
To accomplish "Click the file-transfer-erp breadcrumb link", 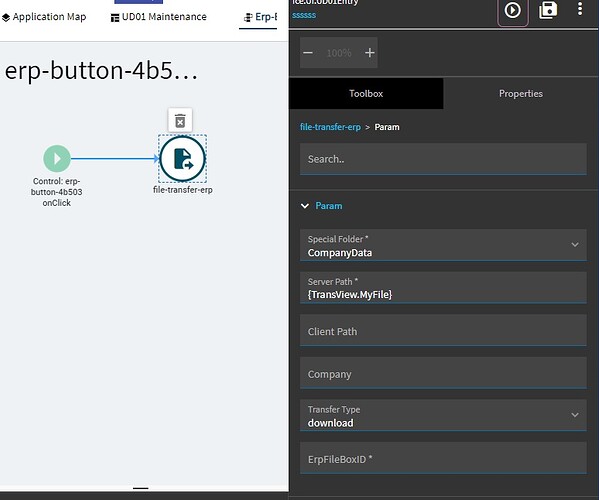I will (330, 127).
